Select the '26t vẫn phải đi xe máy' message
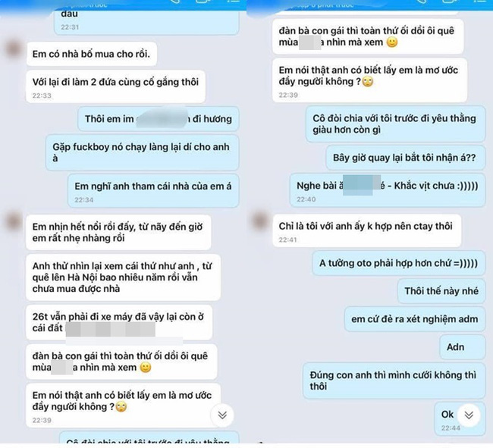 pyautogui.click(x=119, y=322)
